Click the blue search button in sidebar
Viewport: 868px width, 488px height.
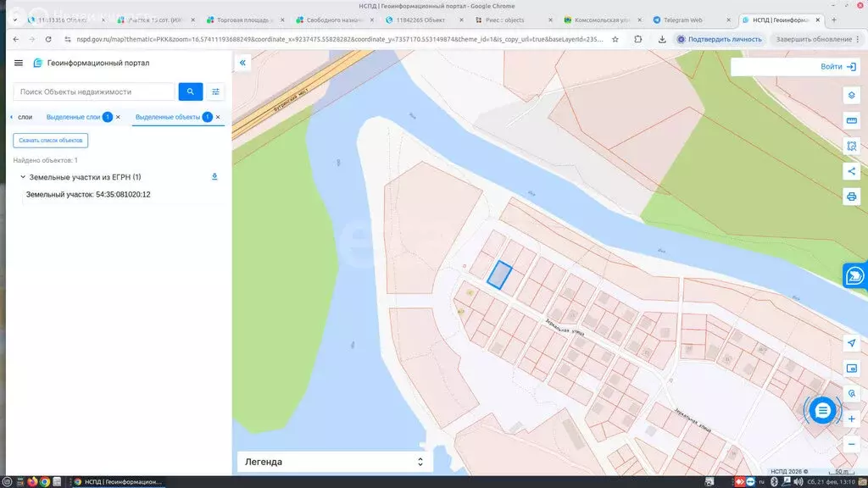[x=190, y=91]
